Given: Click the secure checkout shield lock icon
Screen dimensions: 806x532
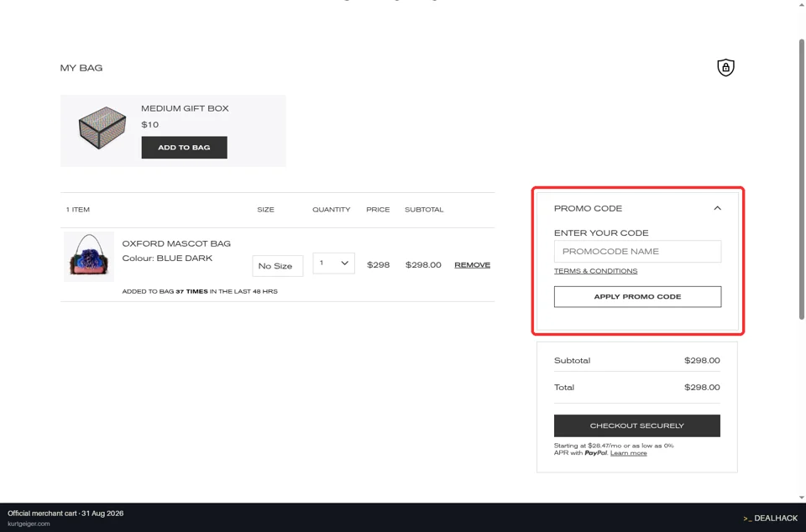Looking at the screenshot, I should pos(725,67).
